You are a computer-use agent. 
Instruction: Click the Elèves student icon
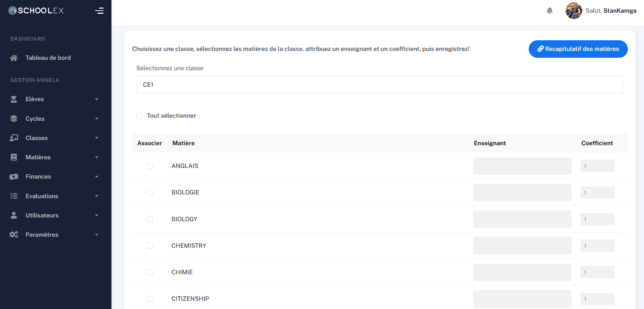14,99
